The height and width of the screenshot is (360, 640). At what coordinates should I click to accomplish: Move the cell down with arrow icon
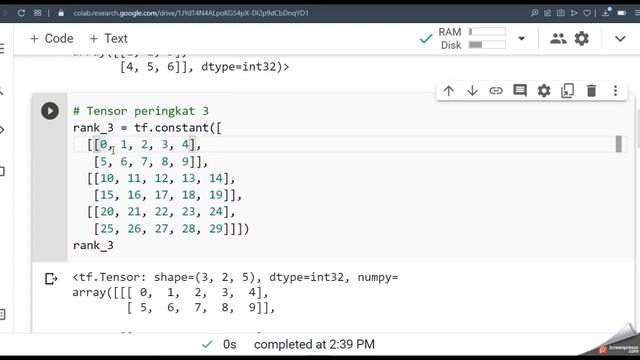[x=472, y=91]
